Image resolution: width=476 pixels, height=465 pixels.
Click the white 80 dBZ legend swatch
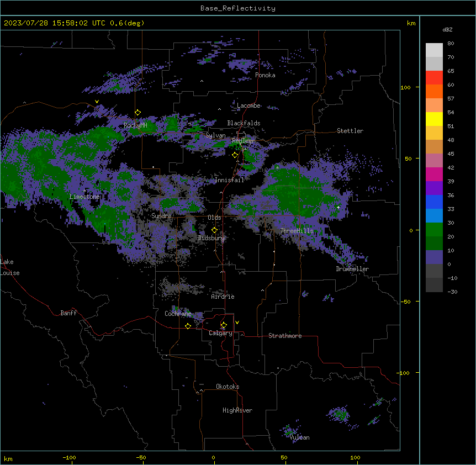coord(434,50)
